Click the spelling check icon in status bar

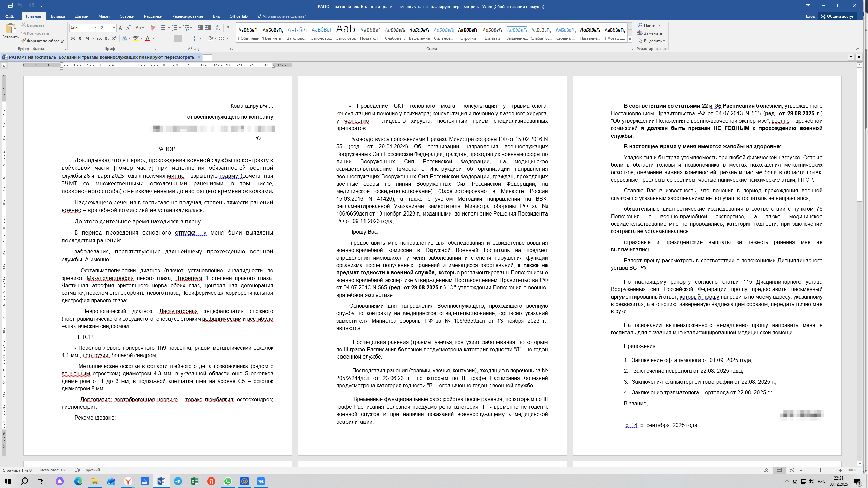77,470
